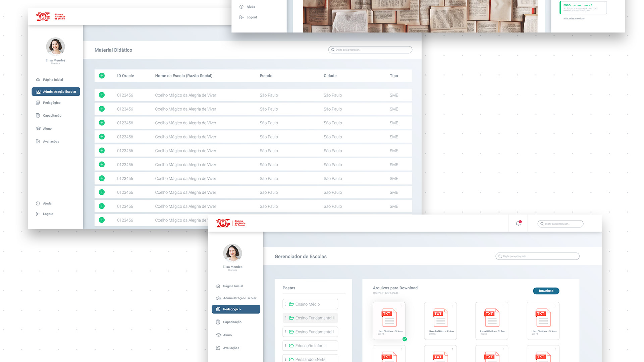Click Material Didático search field
Viewport: 644px width, 362px height.
click(x=370, y=50)
